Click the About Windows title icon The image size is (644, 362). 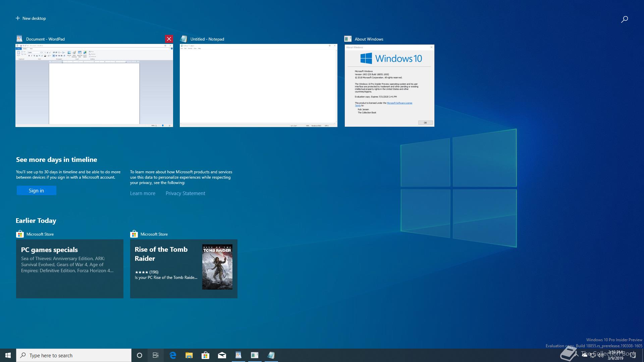click(348, 39)
